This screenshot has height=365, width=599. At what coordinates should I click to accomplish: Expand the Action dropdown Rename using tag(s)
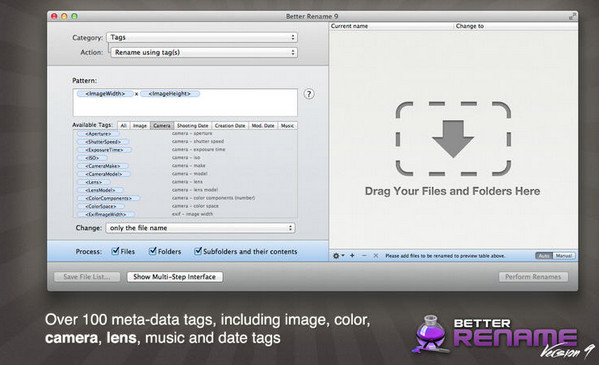tap(204, 52)
